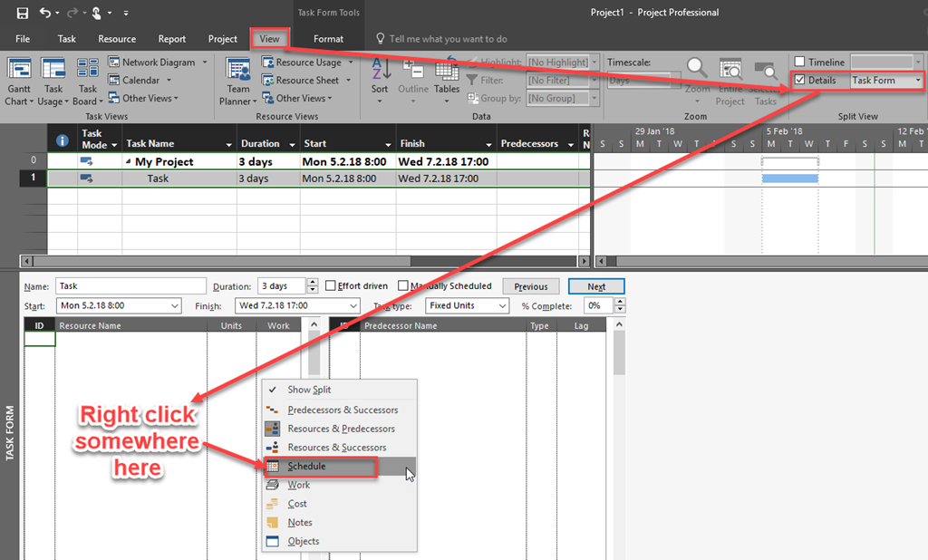Click the Task Board icon
The width and height of the screenshot is (928, 560).
[x=88, y=71]
